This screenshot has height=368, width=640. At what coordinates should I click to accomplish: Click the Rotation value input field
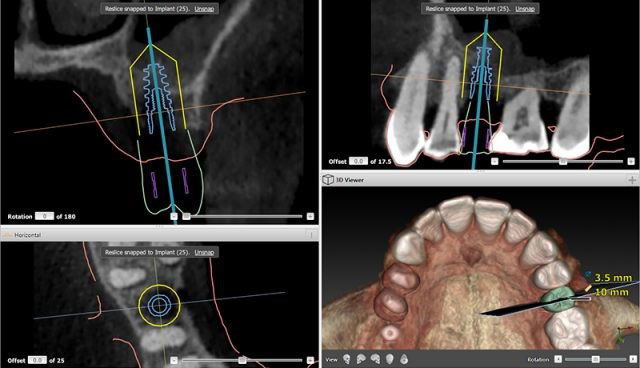click(44, 216)
